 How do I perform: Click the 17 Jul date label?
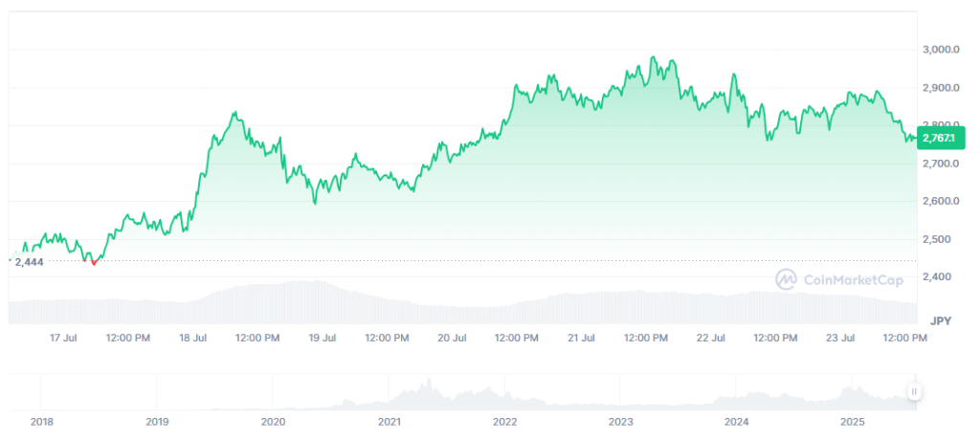coord(63,338)
